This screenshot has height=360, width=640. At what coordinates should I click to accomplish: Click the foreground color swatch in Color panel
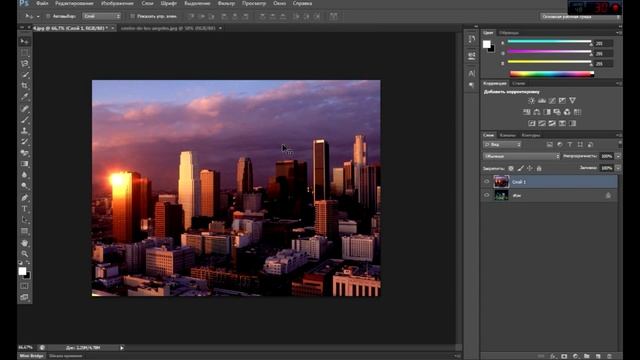[487, 44]
